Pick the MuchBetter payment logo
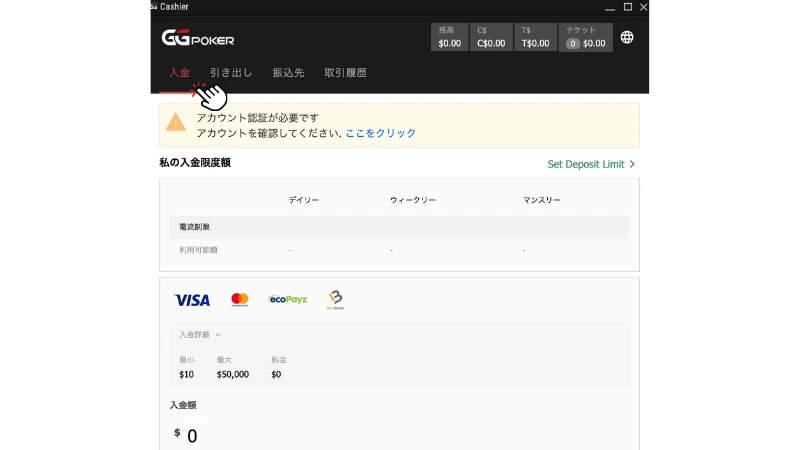This screenshot has height=450, width=800. tap(334, 299)
